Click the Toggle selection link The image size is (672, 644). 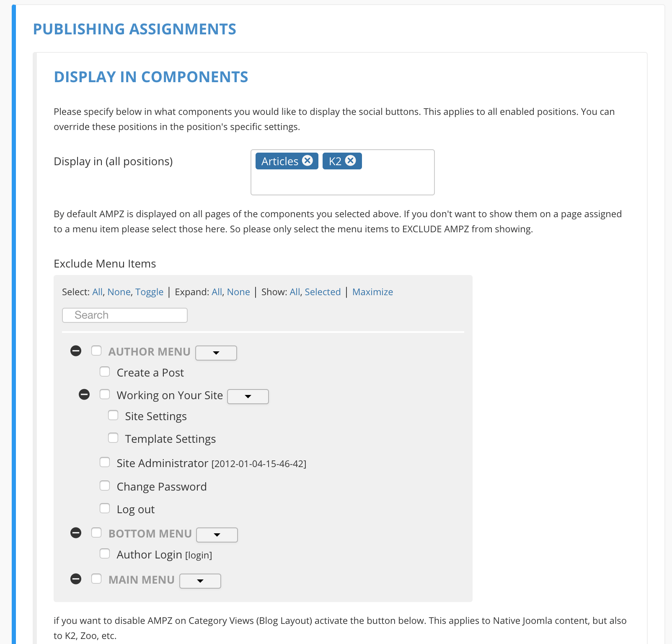pyautogui.click(x=149, y=292)
